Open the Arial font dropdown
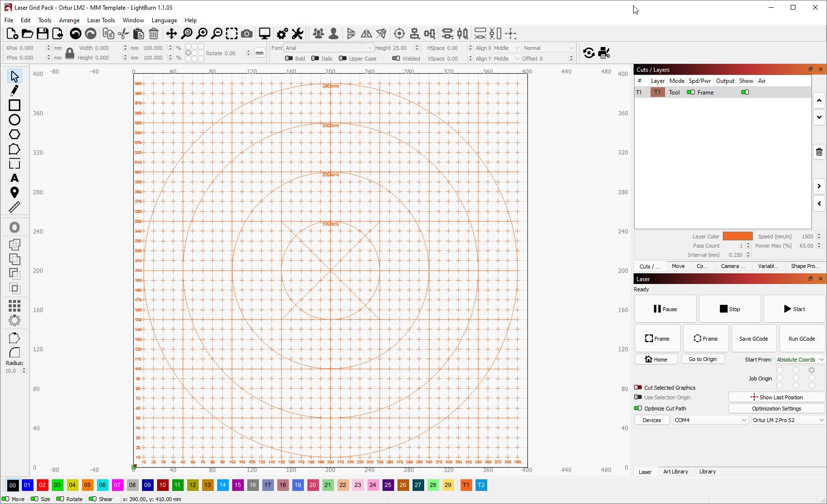827x504 pixels. [x=371, y=47]
